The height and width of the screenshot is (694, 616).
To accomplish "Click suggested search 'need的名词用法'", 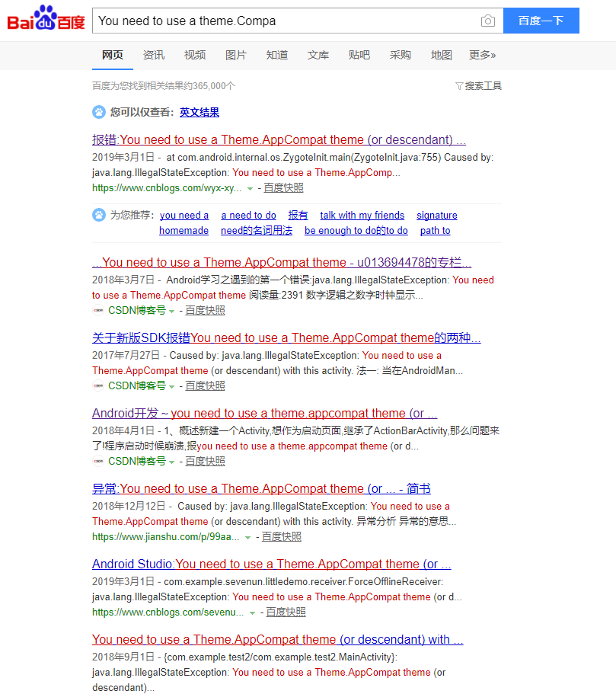I will [x=257, y=231].
